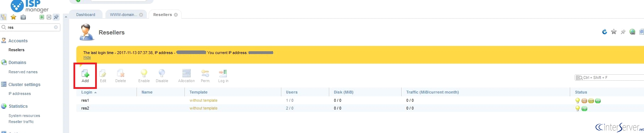This screenshot has height=133, width=644.
Task: Open IP addresses in the sidebar
Action: pos(20,94)
